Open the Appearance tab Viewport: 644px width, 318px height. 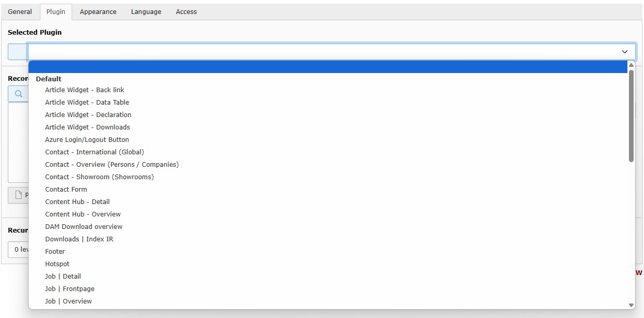[x=98, y=11]
